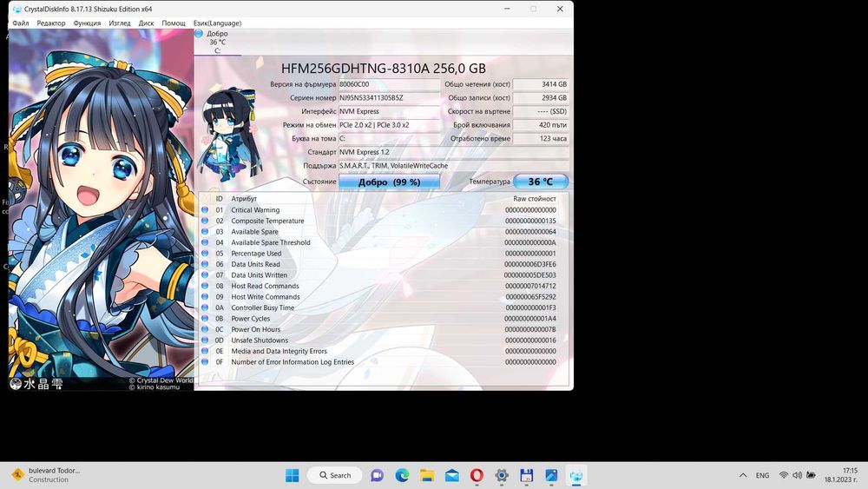
Task: Open the Помощ menu
Action: point(174,23)
